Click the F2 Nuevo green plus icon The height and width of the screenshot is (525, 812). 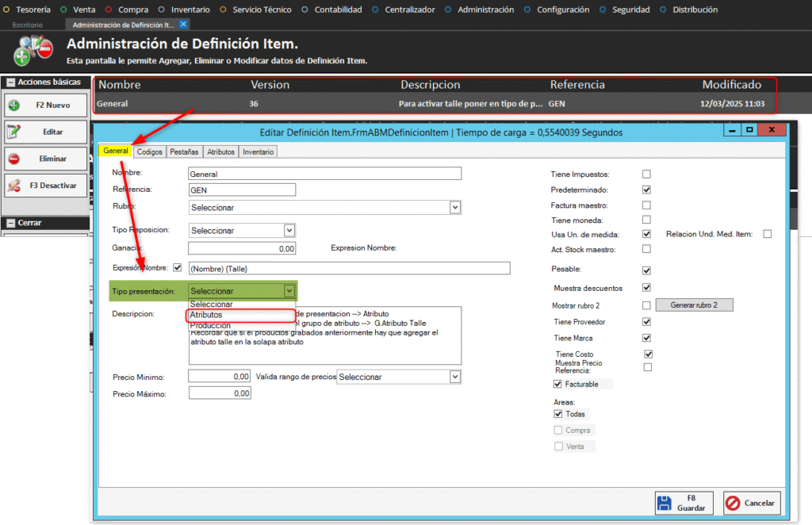click(x=14, y=105)
